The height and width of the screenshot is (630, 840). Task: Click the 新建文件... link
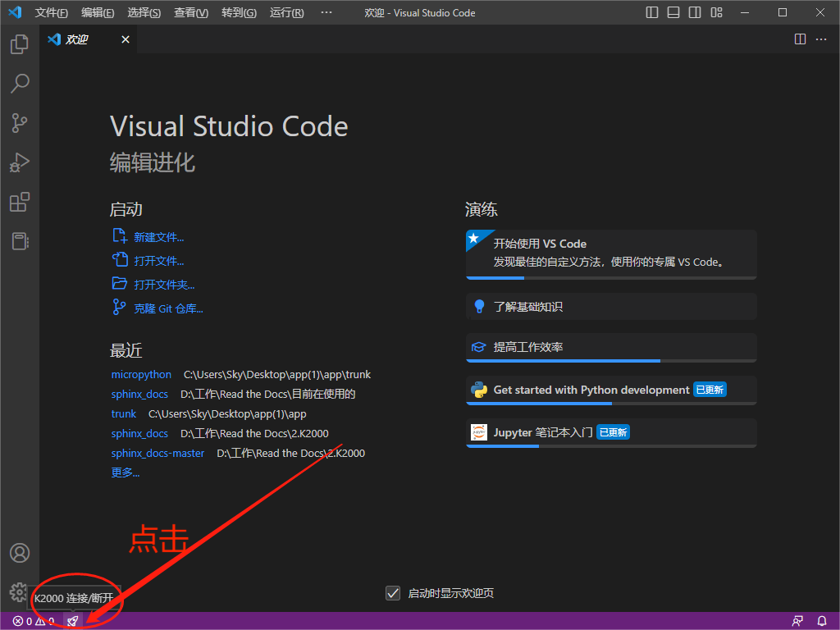pyautogui.click(x=158, y=237)
